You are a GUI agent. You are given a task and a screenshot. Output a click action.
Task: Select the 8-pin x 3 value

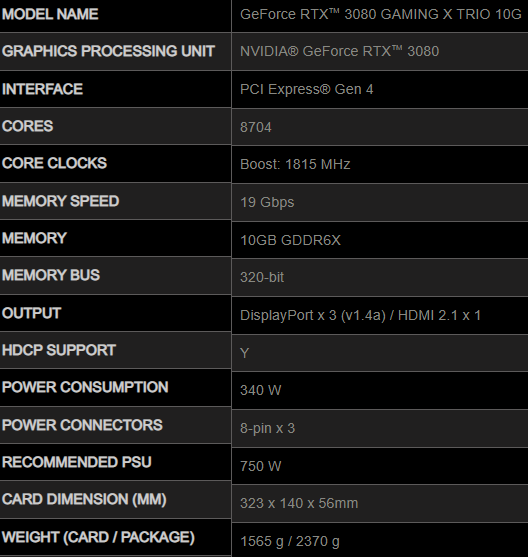coord(267,428)
